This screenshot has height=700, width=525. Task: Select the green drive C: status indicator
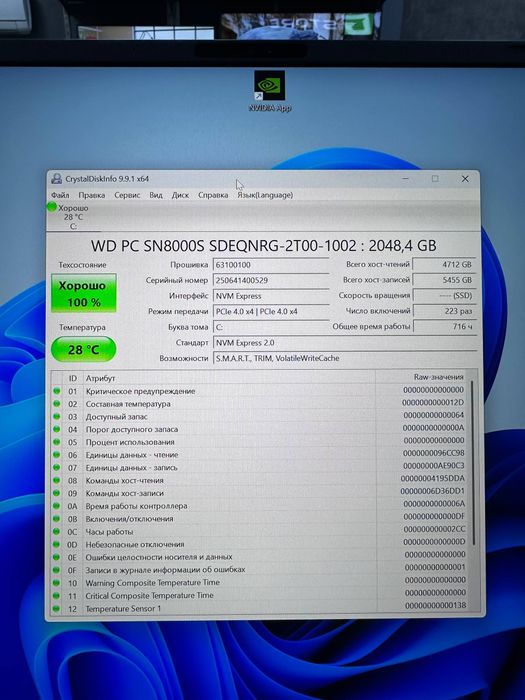click(x=52, y=207)
